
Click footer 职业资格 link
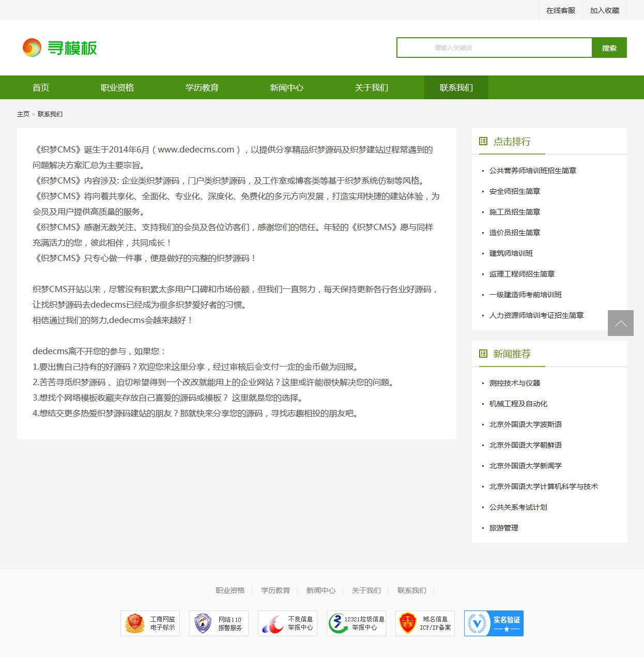(230, 590)
